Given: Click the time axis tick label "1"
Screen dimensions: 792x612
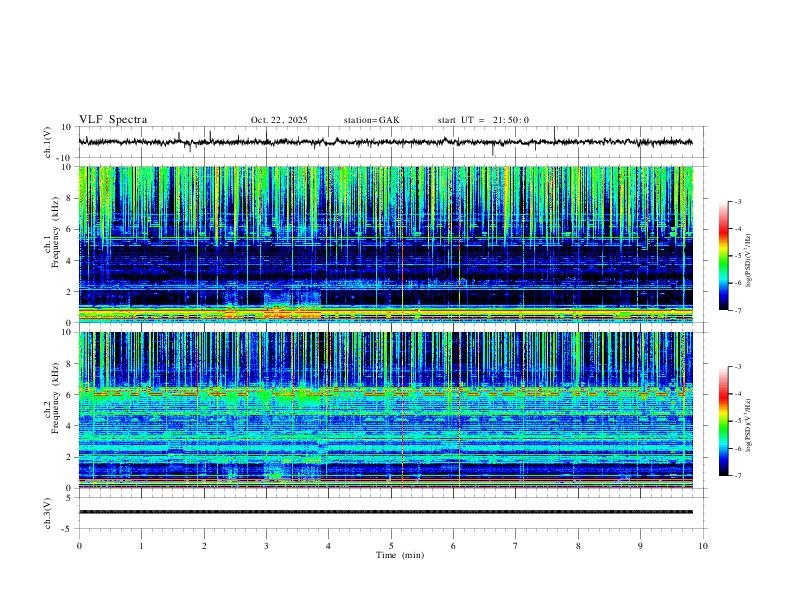Looking at the screenshot, I should click(x=141, y=546).
